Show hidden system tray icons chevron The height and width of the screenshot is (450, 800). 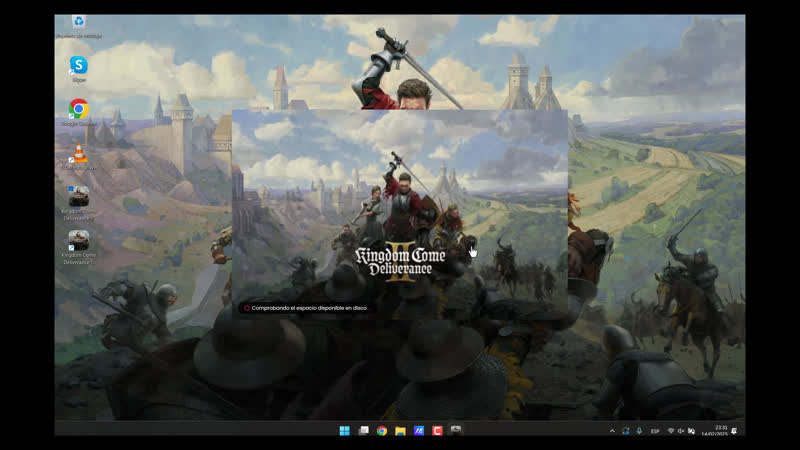coord(612,431)
